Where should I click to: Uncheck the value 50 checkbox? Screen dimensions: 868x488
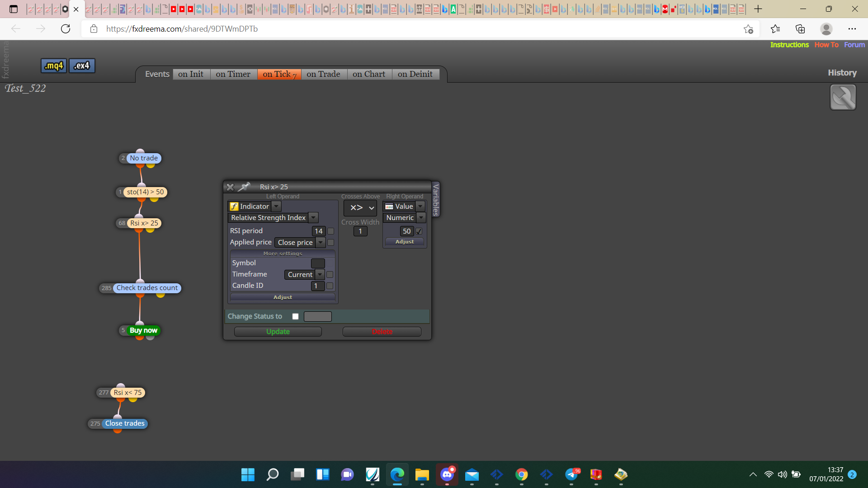pos(419,231)
